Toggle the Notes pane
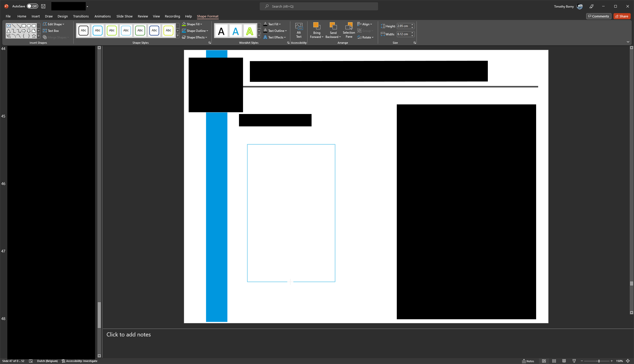Screen dimensions: 634x364 [x=528, y=361]
